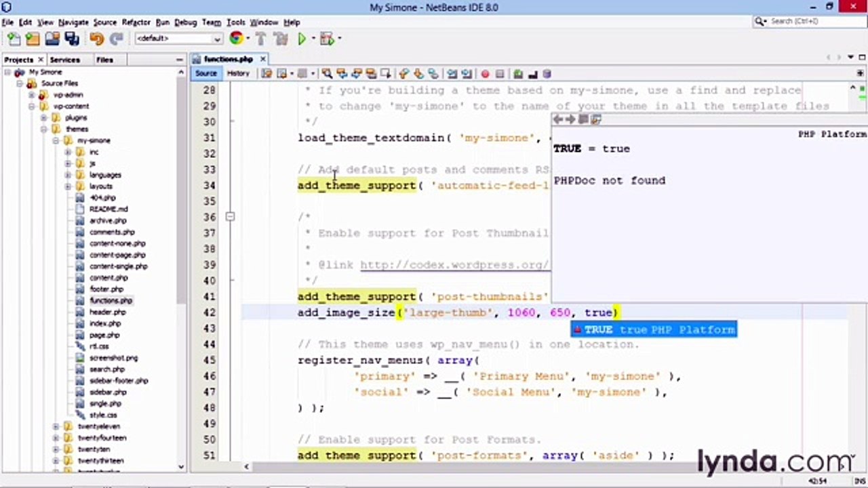Switch to the Files tab
This screenshot has width=868, height=488.
click(104, 60)
